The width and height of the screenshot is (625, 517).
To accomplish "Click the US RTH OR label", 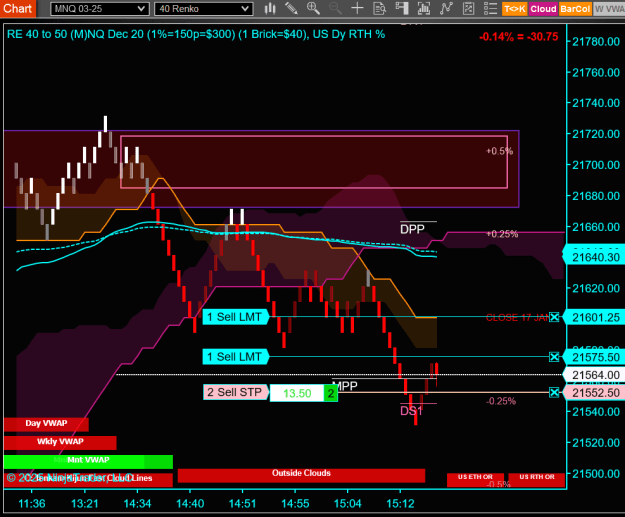I will [537, 478].
